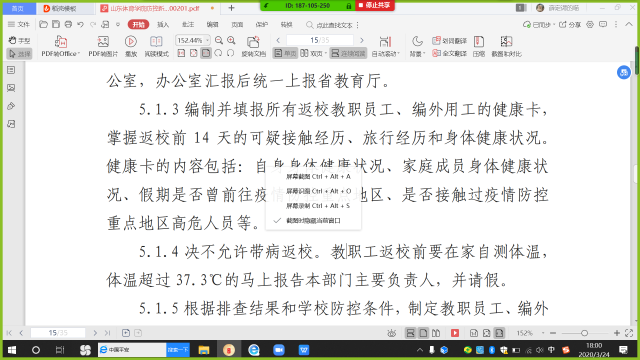This screenshot has width=640, height=360.
Task: Expand the 152.44% zoom level dropdown
Action: [207, 40]
